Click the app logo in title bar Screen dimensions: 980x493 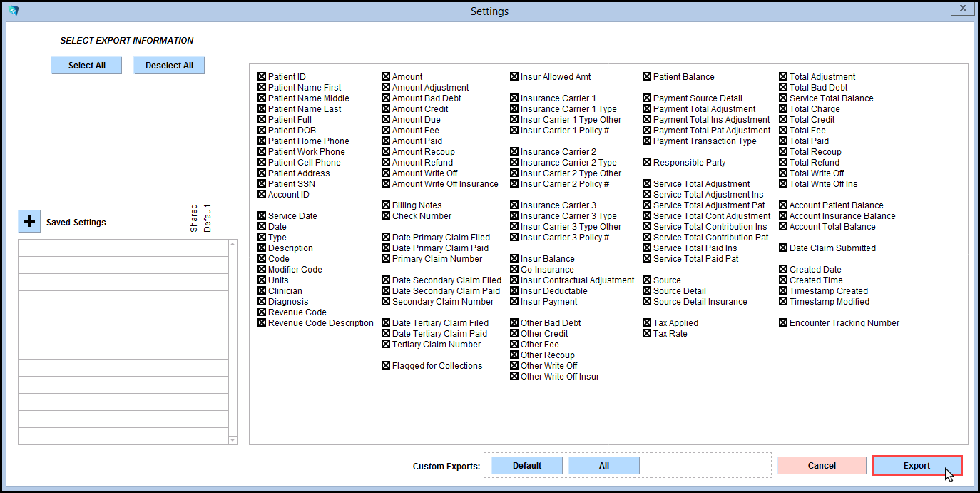click(13, 11)
